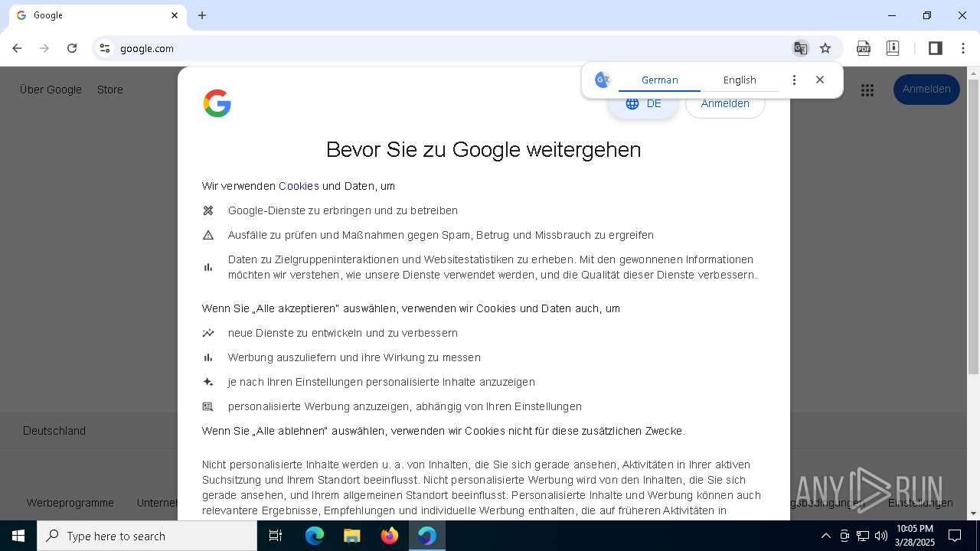Click the address bar URL field
The width and height of the screenshot is (980, 551).
(x=452, y=48)
